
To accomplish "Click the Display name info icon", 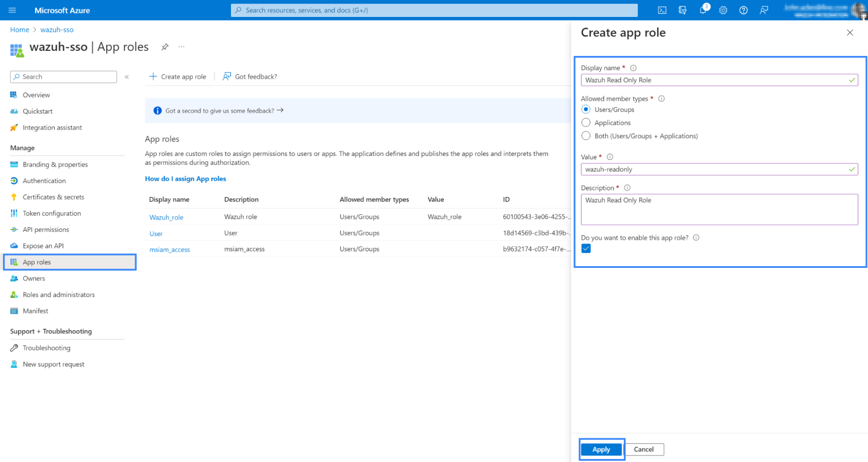I will point(633,68).
